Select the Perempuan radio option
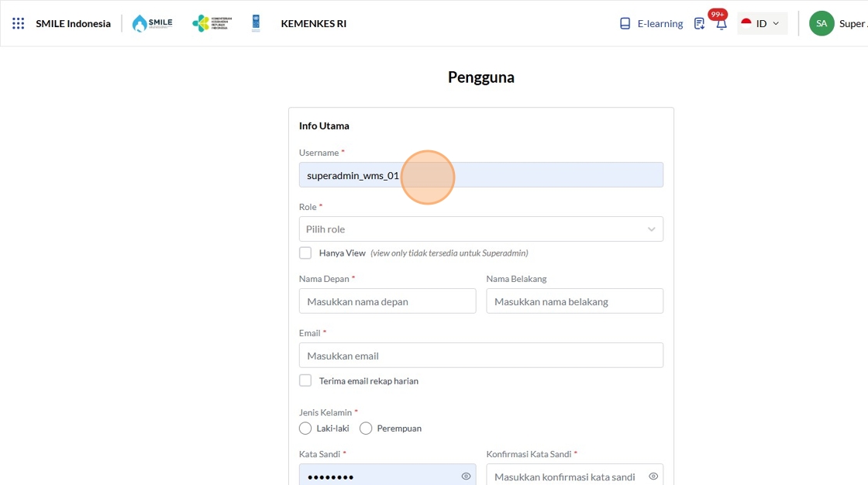Screen dimensions: 868x485 point(365,428)
